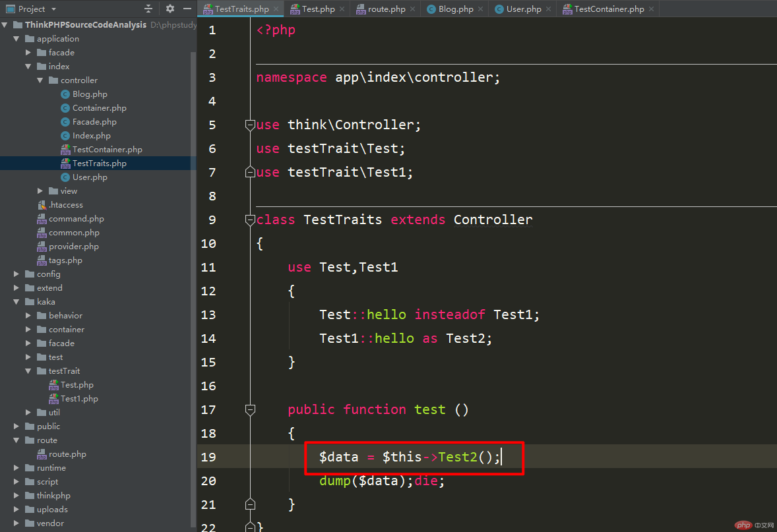
Task: Select .htaccess file in tree
Action: point(65,204)
